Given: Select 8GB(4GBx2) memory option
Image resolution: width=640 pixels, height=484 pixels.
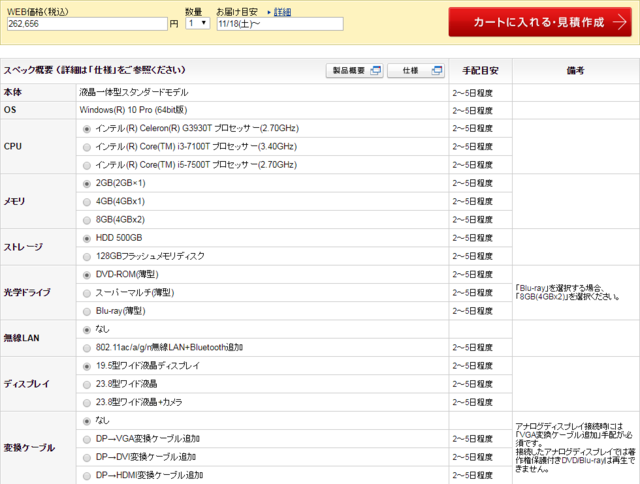Looking at the screenshot, I should coord(87,220).
